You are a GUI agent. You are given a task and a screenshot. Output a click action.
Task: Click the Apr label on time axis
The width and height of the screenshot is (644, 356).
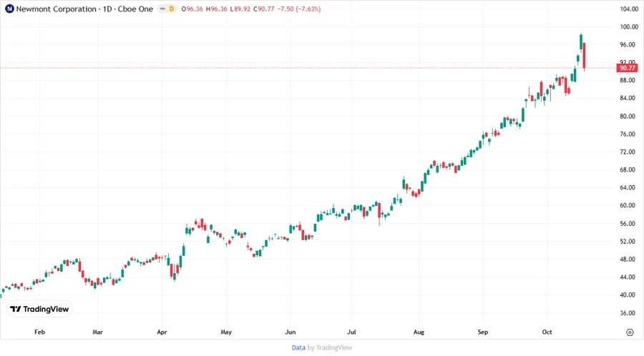pyautogui.click(x=162, y=332)
